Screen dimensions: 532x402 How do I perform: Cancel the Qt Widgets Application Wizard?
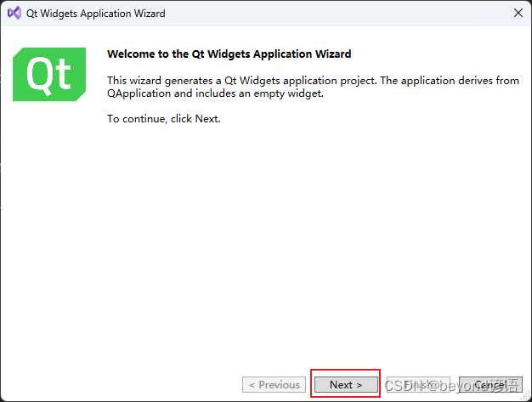click(490, 385)
